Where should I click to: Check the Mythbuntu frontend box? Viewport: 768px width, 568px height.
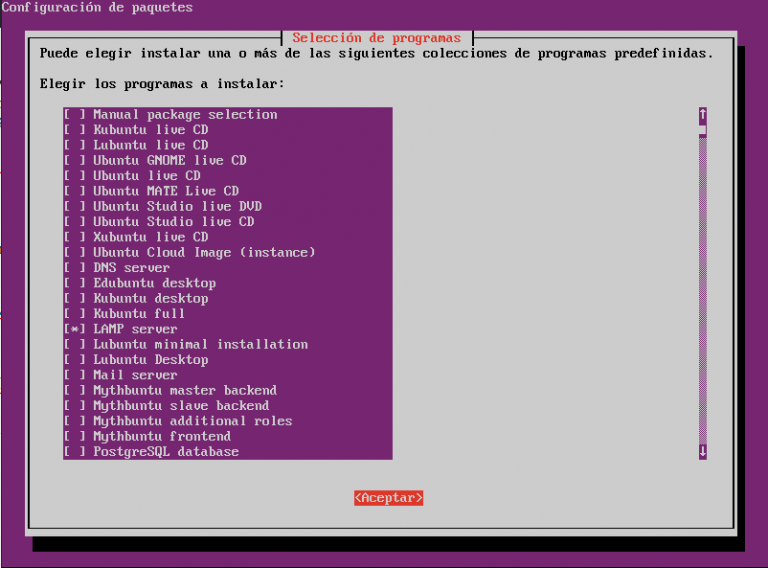74,436
